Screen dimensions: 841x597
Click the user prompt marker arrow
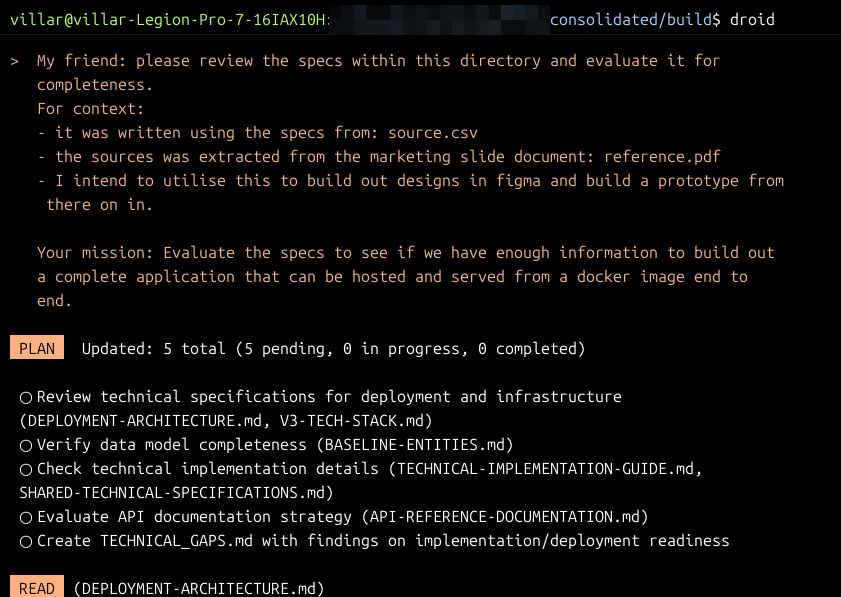click(10, 60)
